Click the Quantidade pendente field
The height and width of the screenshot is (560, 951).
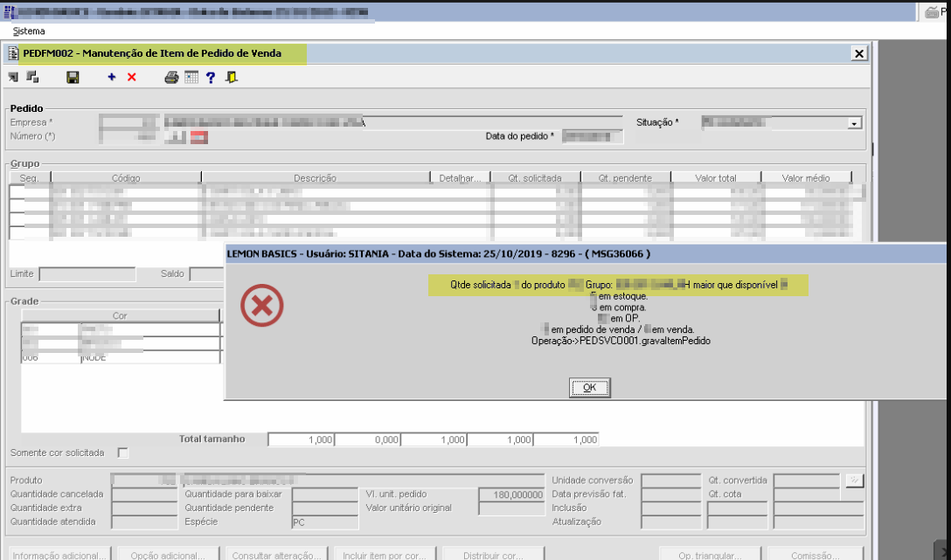point(325,508)
